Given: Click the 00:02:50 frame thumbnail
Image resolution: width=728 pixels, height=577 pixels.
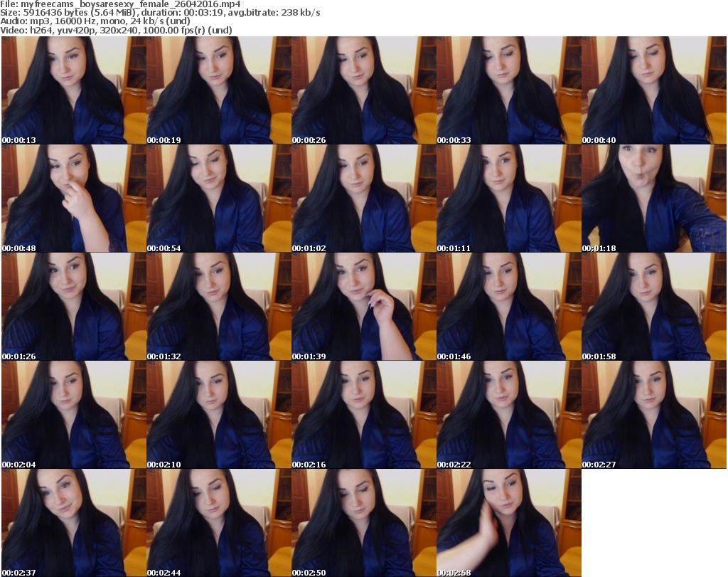Looking at the screenshot, I should (364, 523).
